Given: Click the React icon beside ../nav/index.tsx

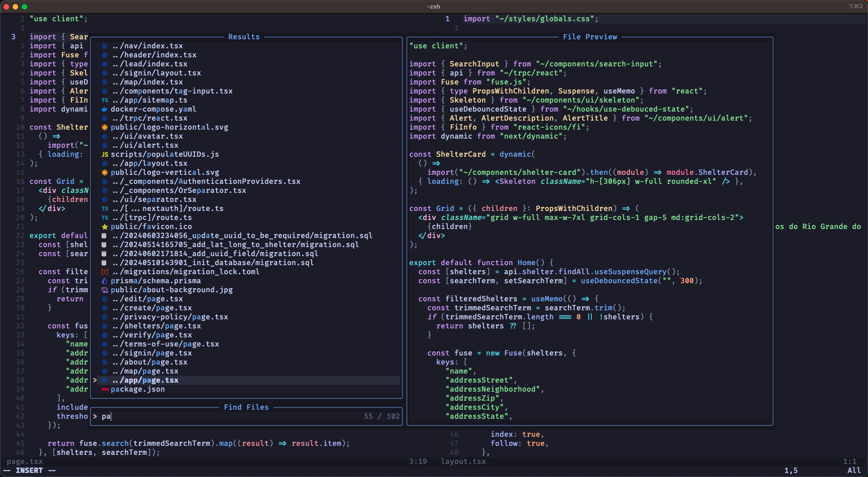Looking at the screenshot, I should [104, 46].
